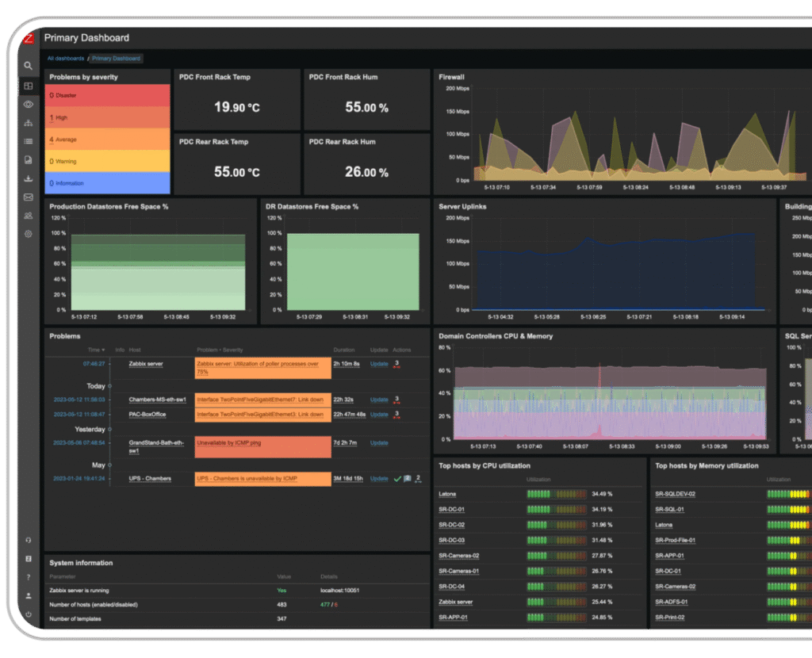Click actions icon for Zabbix server problem
The image size is (812, 658).
tap(396, 365)
